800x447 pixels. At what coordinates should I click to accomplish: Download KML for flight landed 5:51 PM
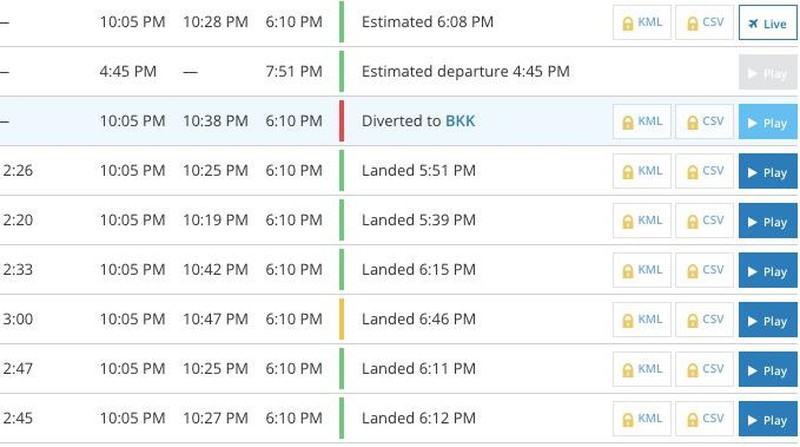coord(642,171)
